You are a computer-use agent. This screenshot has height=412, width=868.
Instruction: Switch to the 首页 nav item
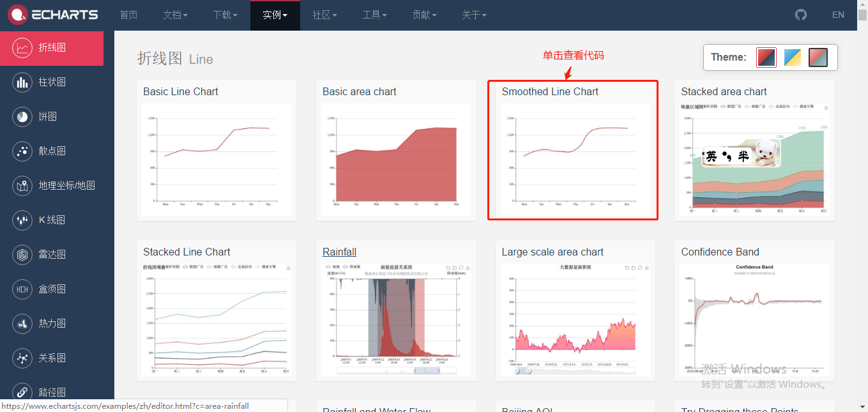128,14
